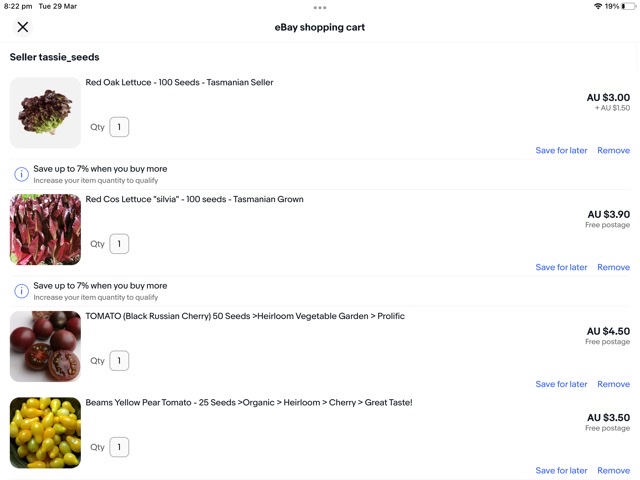Save Red Oak Lettuce for later
The image size is (640, 480).
tap(561, 151)
